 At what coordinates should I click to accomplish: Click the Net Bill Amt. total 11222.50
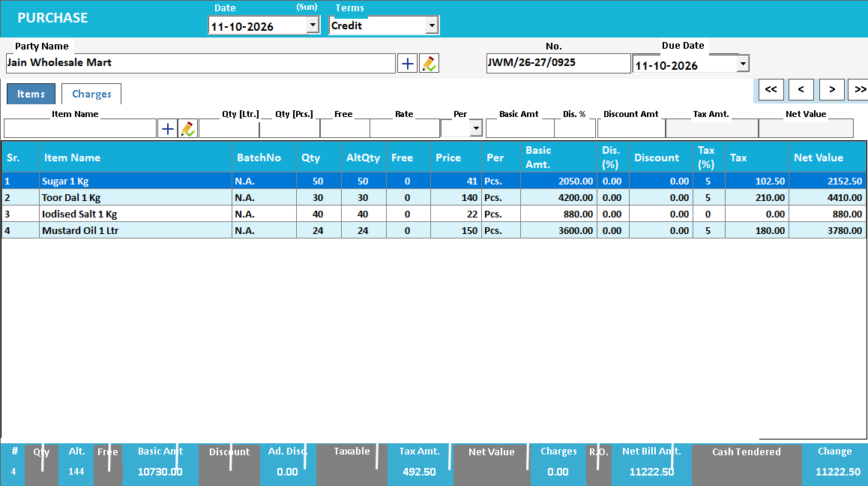651,472
